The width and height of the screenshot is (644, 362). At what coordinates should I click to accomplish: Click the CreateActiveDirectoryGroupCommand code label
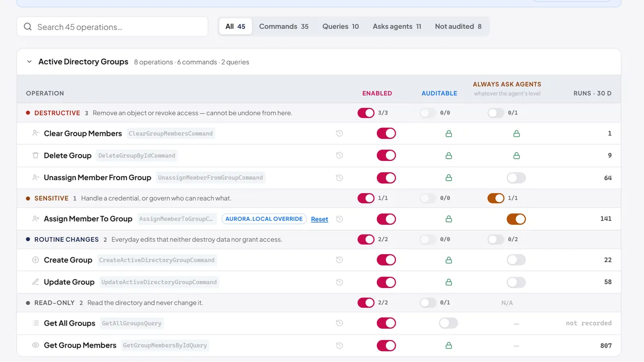click(157, 260)
